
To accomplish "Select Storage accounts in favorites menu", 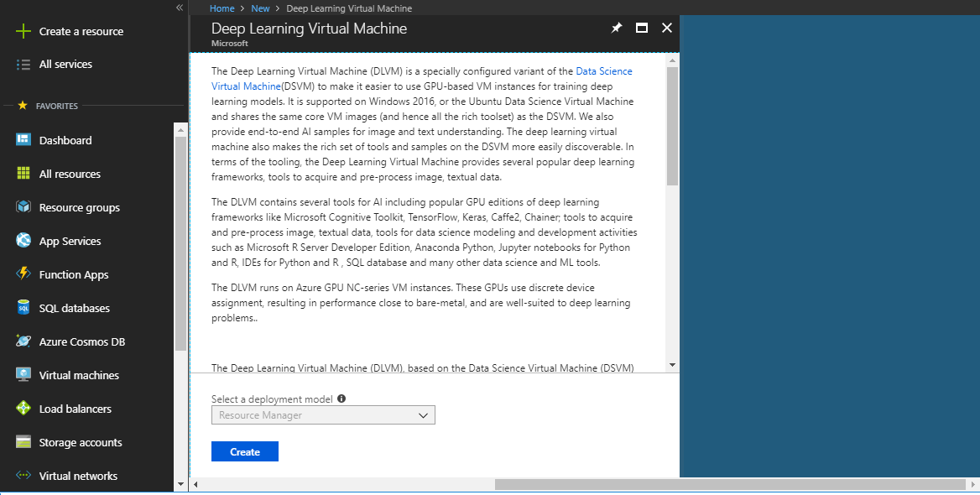I will point(81,442).
